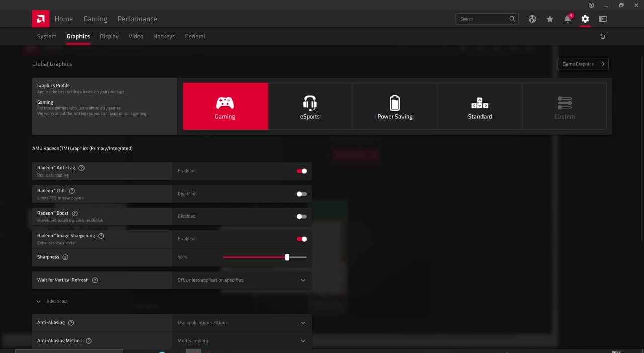Click the Radeon Anti-Lag help icon
Viewport: 644px width, 353px height.
(x=82, y=168)
